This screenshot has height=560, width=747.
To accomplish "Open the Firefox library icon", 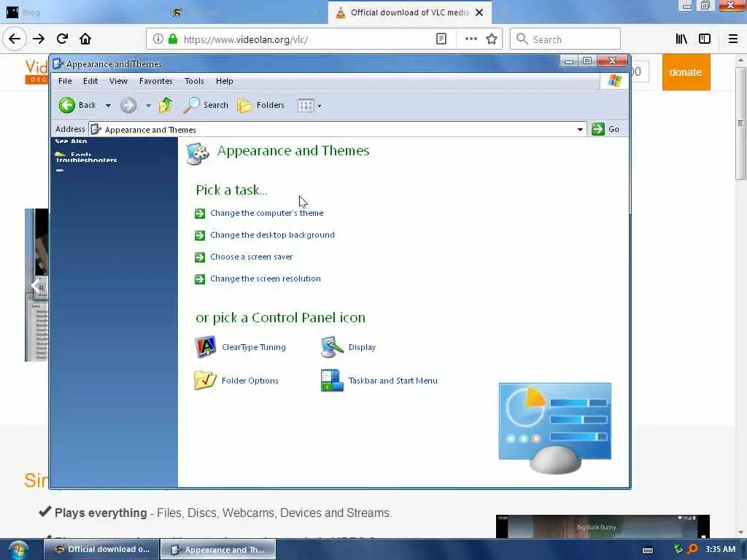I will coord(681,39).
